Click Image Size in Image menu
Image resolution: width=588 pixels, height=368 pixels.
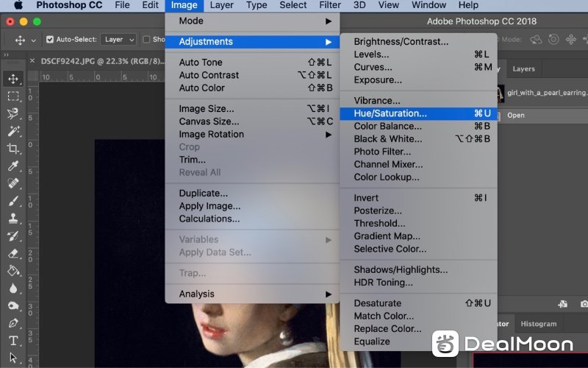252,109
